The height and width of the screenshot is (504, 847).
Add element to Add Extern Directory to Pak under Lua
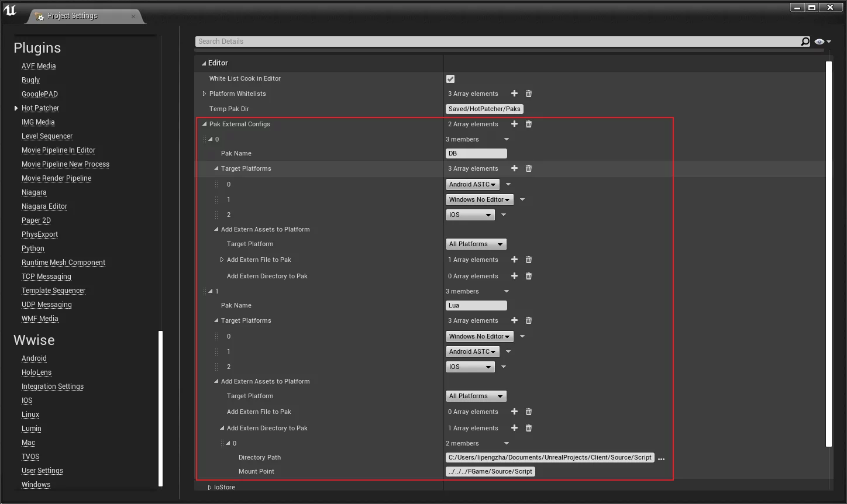514,428
